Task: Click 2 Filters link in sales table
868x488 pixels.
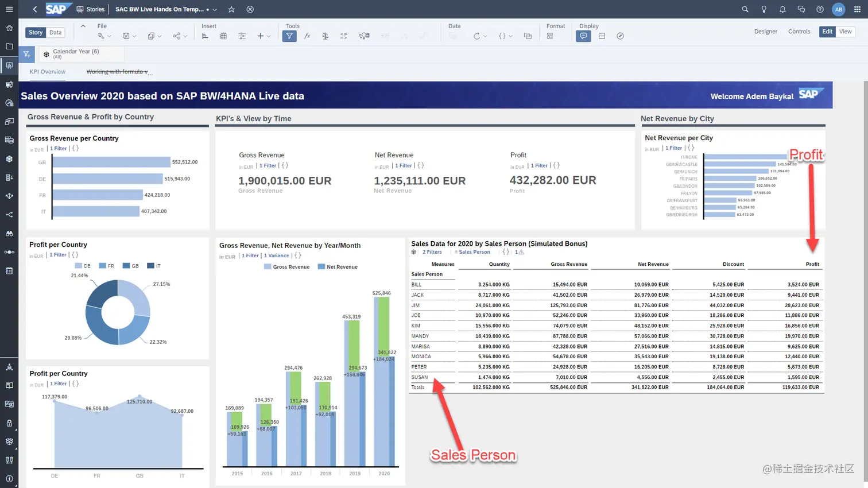Action: (432, 252)
